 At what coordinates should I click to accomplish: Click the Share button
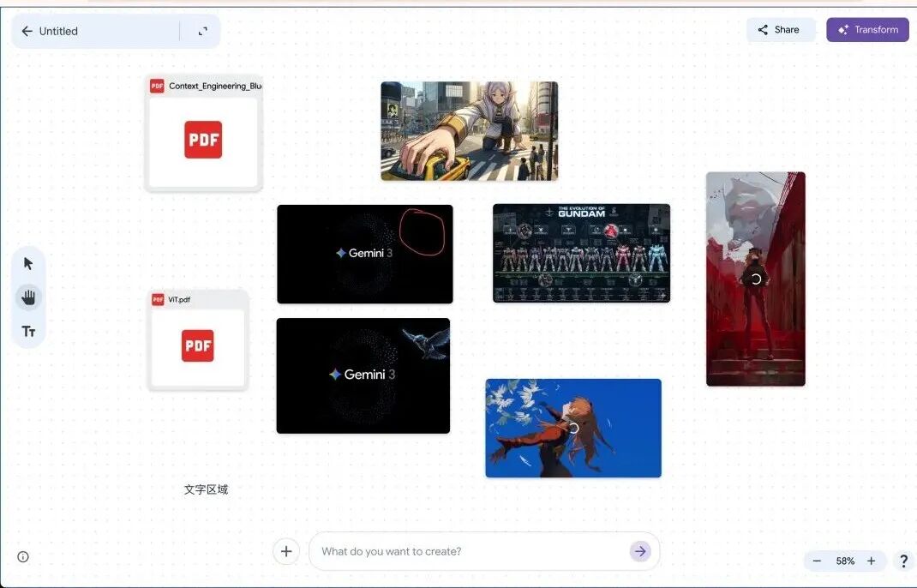coord(779,30)
